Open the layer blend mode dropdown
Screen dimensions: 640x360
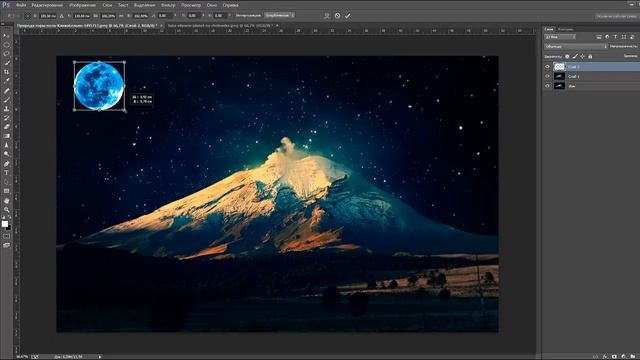(x=576, y=47)
